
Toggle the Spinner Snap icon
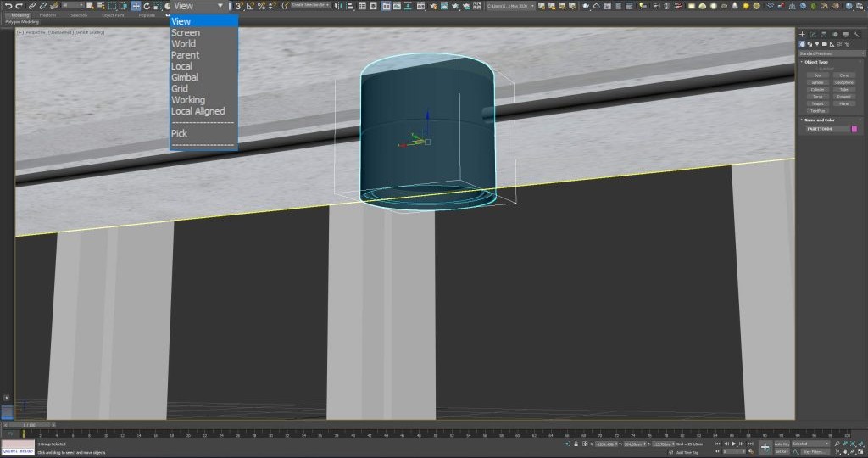point(272,6)
